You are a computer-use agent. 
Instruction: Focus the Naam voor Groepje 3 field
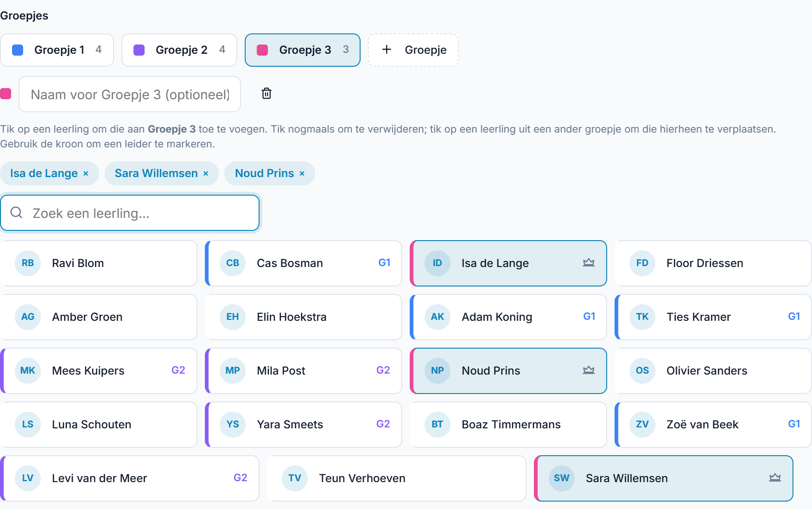[x=130, y=94]
